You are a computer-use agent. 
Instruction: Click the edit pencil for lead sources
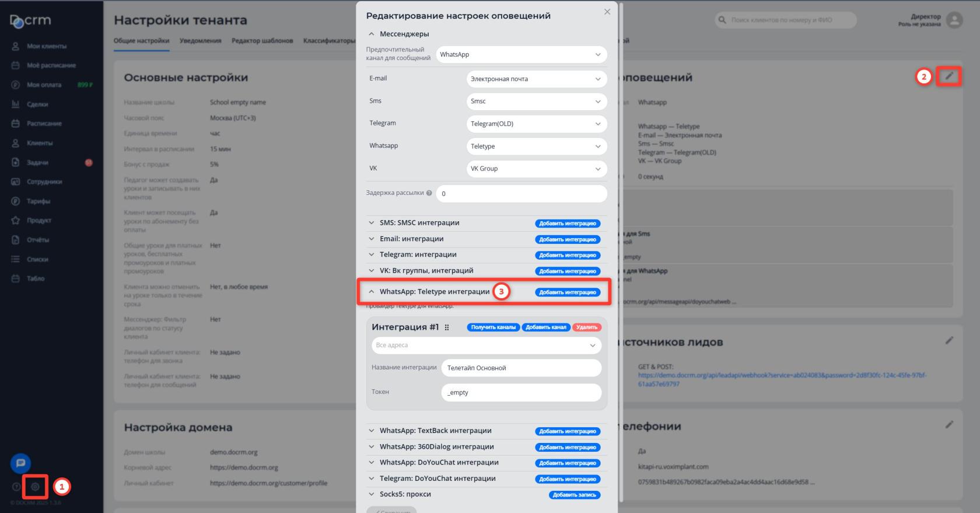(x=949, y=340)
